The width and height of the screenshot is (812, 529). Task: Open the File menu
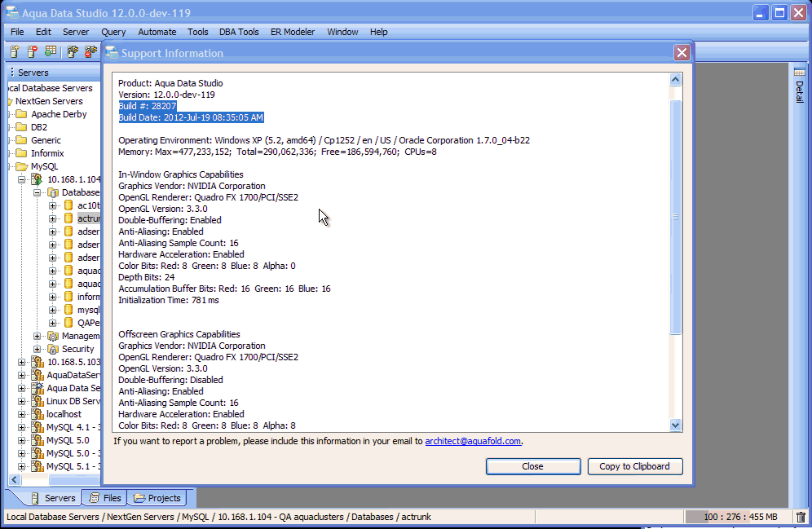[x=17, y=32]
